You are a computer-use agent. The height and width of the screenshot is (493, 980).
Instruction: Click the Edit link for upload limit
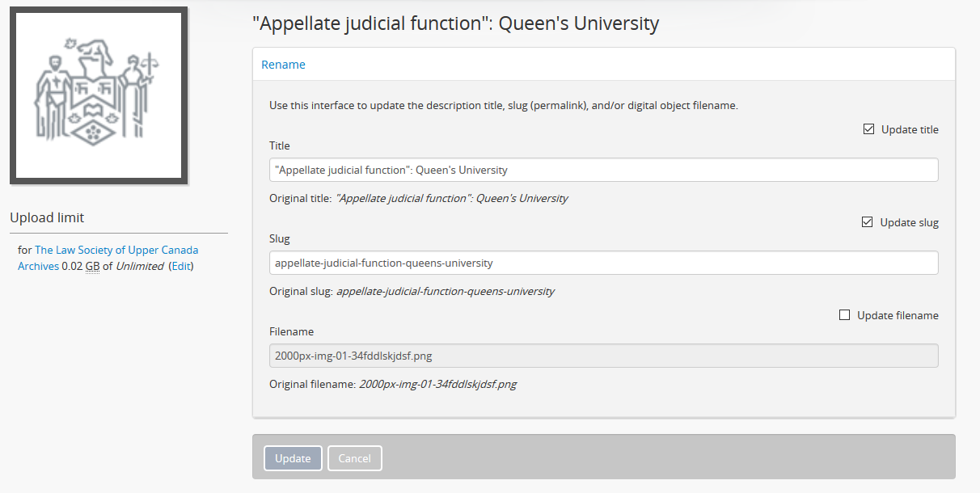click(x=180, y=266)
